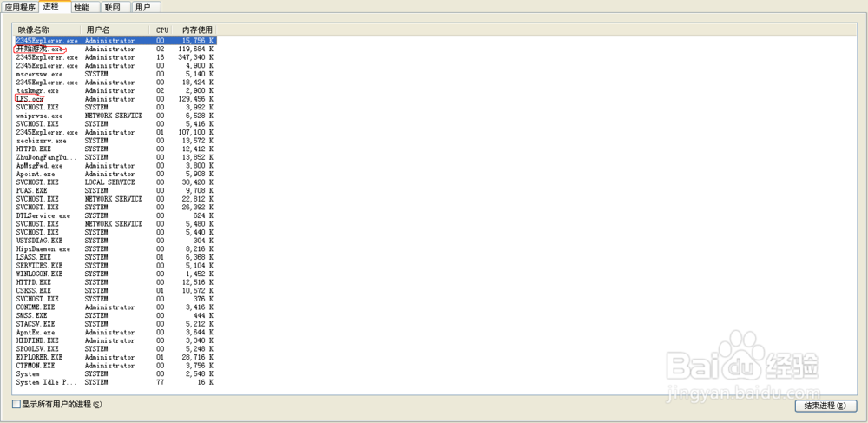
Task: Sort by 映像名称 column header
Action: tap(48, 30)
